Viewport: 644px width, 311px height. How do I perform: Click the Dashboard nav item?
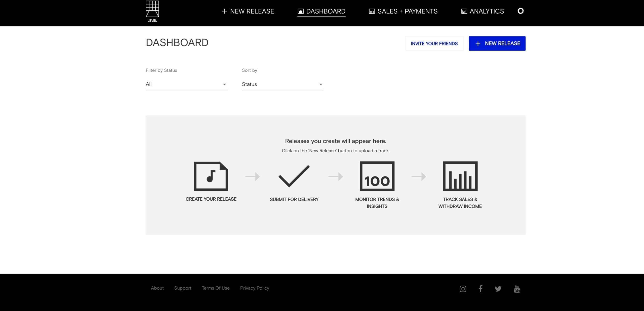(x=321, y=11)
